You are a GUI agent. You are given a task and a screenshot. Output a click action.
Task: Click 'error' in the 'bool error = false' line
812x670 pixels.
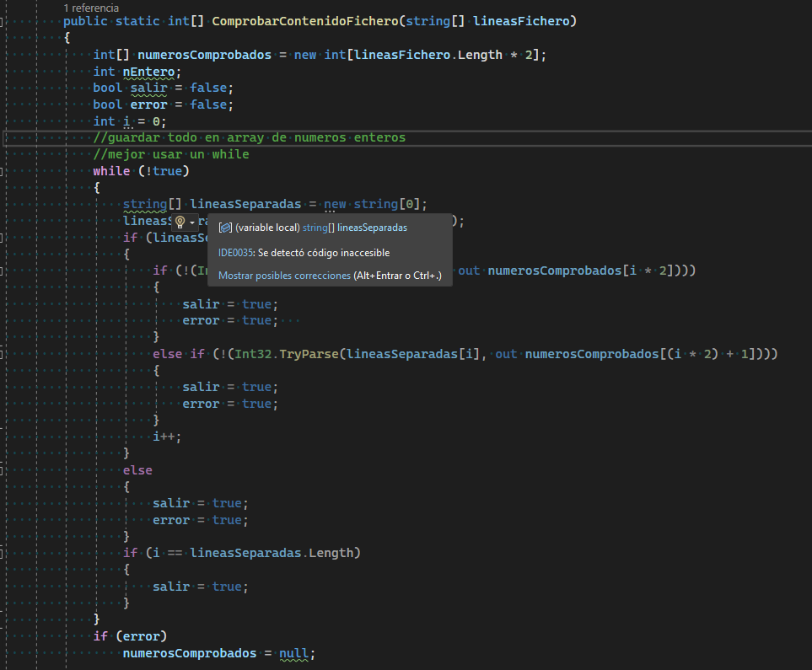click(x=148, y=105)
